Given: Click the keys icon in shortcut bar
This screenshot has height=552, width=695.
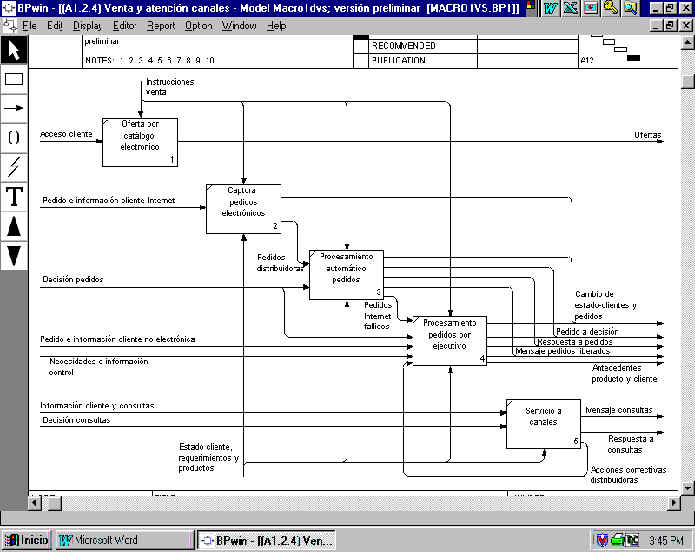Looking at the screenshot, I should coord(611,8).
